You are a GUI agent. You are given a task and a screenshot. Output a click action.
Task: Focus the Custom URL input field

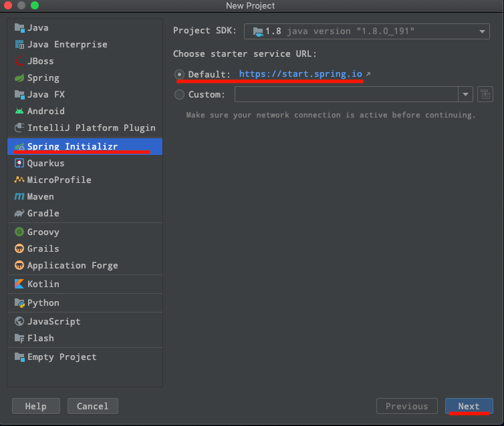pyautogui.click(x=346, y=94)
